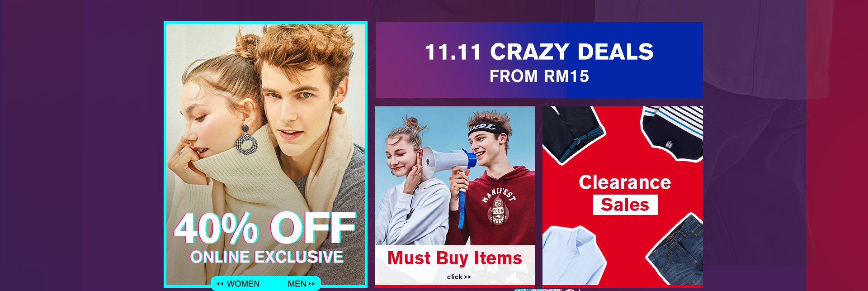Click the WOMEN button on the banner
The width and height of the screenshot is (868, 291).
pos(243,284)
